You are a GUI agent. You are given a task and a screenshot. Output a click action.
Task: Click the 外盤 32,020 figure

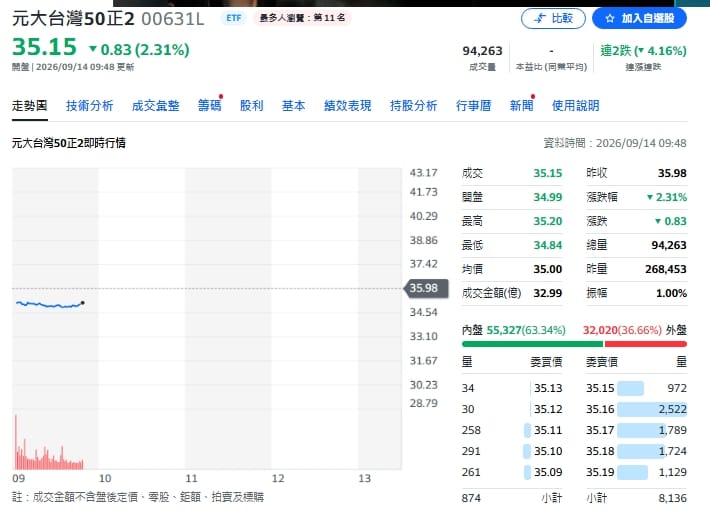pos(600,330)
